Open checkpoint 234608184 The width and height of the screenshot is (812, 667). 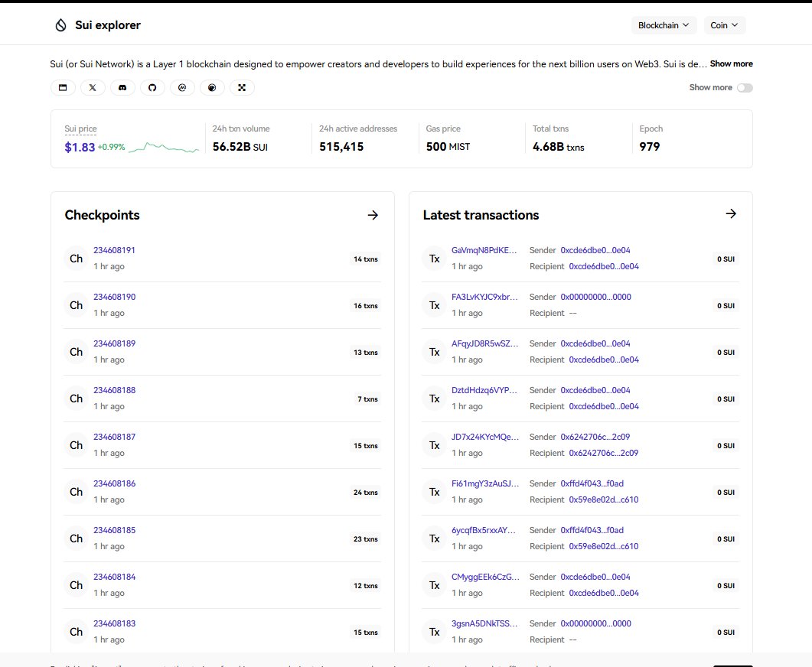[x=115, y=577]
